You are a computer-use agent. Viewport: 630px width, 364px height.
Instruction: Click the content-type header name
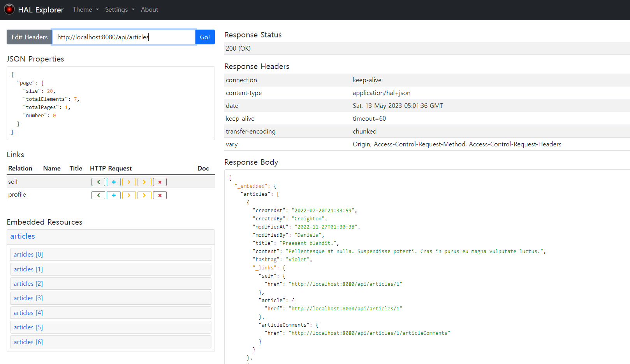244,93
